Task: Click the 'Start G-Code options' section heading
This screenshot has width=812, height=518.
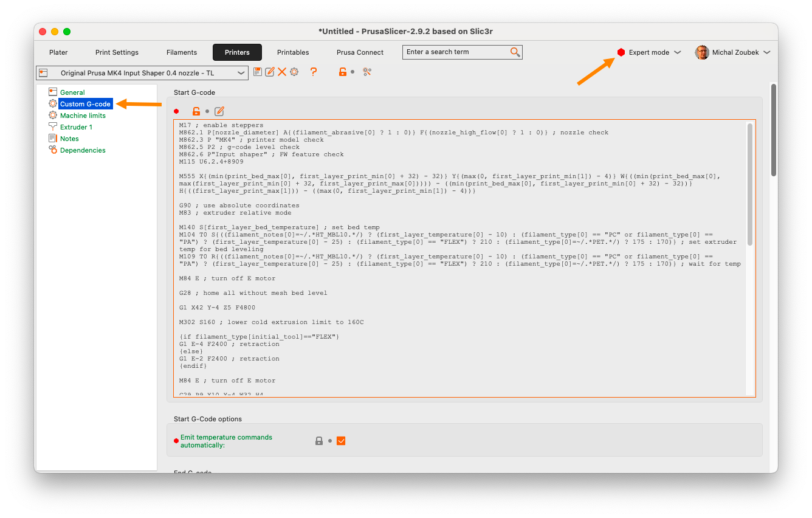Action: 208,419
